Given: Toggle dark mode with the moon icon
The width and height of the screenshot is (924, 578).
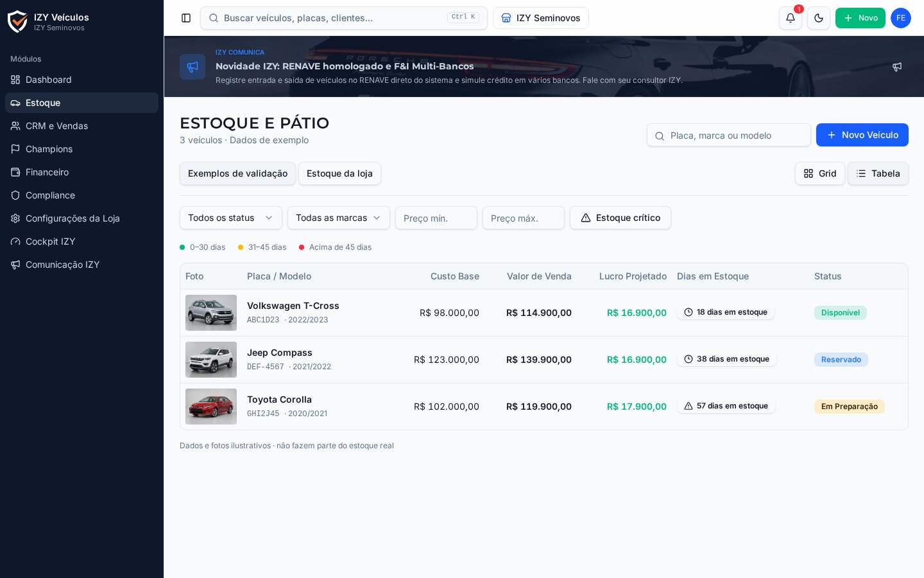Looking at the screenshot, I should [819, 18].
